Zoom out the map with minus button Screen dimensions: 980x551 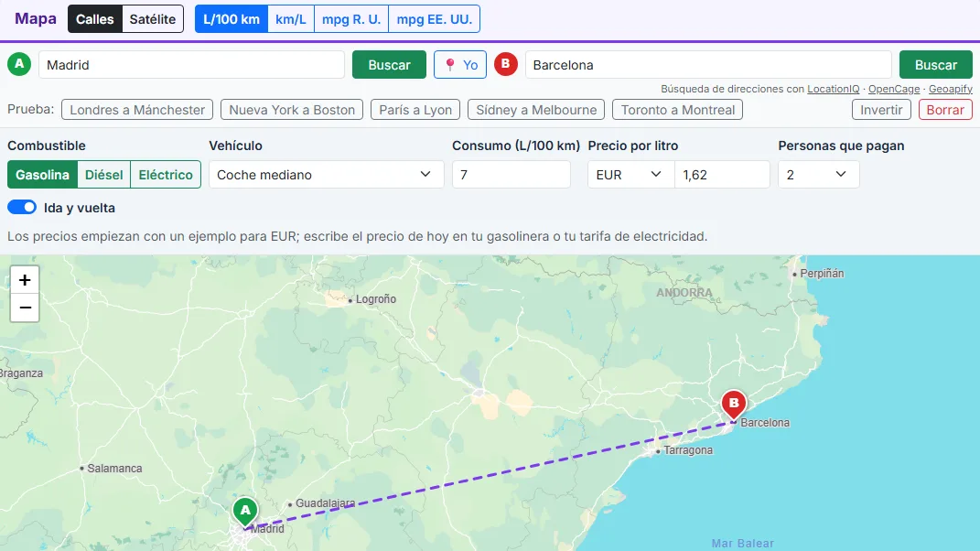(25, 308)
